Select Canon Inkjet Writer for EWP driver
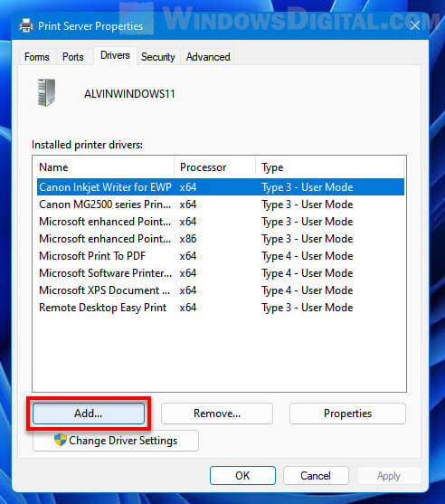Screen dimensions: 445x504 pyautogui.click(x=221, y=187)
